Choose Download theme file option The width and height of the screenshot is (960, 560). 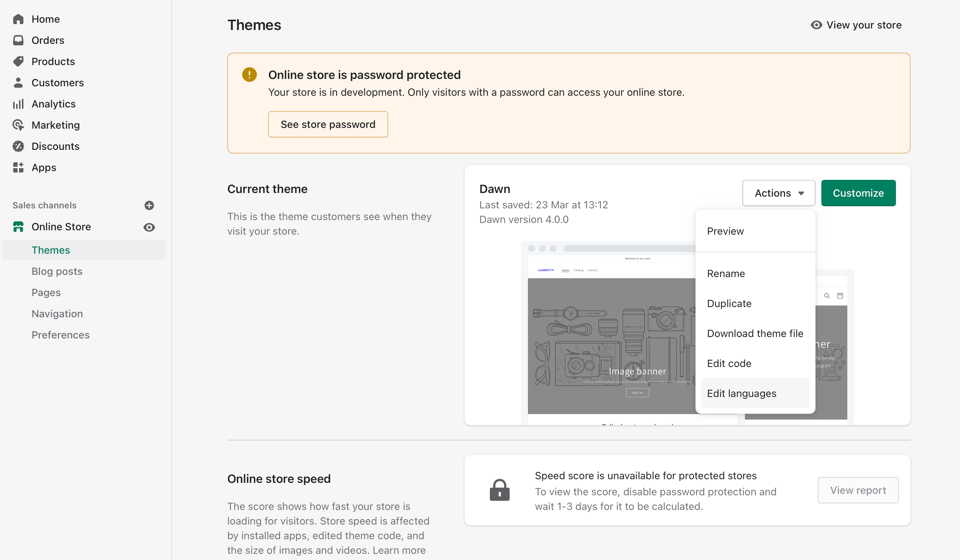[755, 333]
